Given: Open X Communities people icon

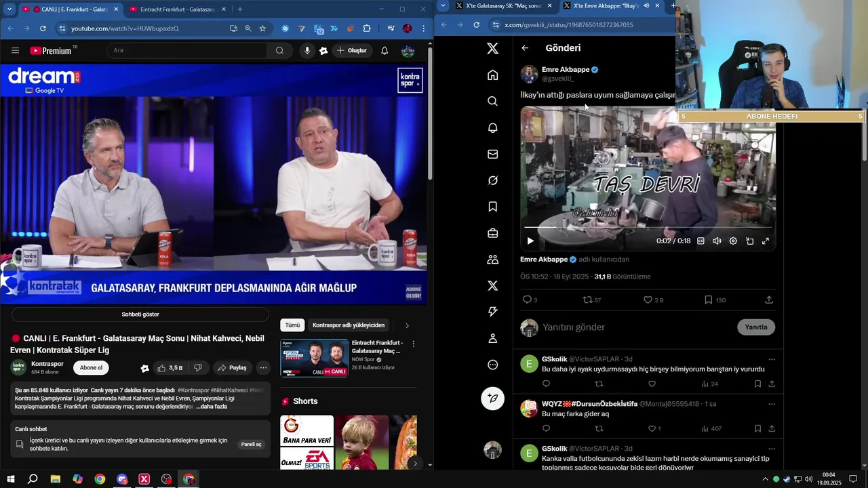Looking at the screenshot, I should pyautogui.click(x=493, y=260).
